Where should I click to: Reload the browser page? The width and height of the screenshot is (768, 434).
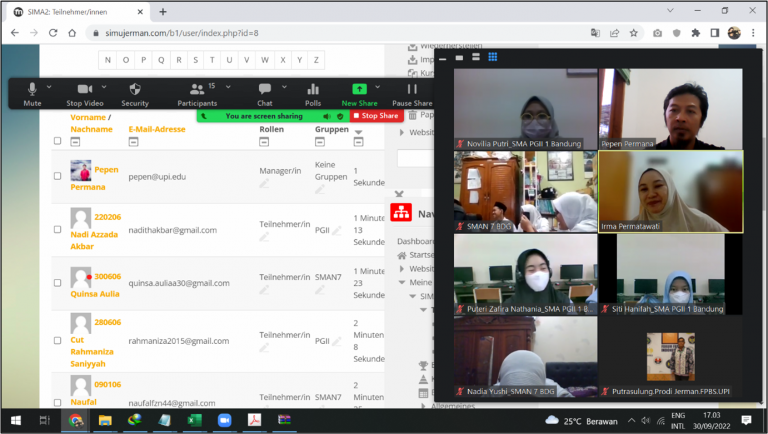(53, 33)
